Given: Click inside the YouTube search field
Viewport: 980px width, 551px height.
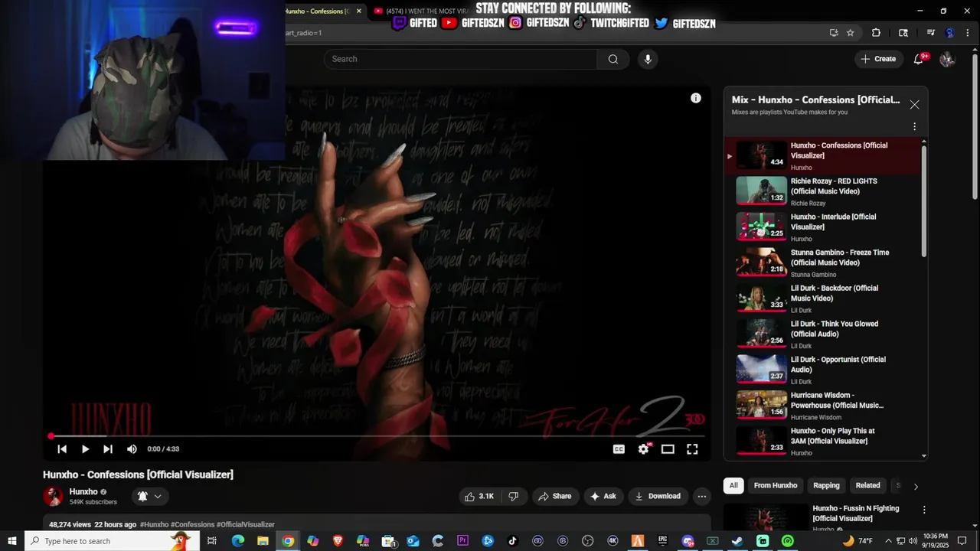Looking at the screenshot, I should pos(460,59).
